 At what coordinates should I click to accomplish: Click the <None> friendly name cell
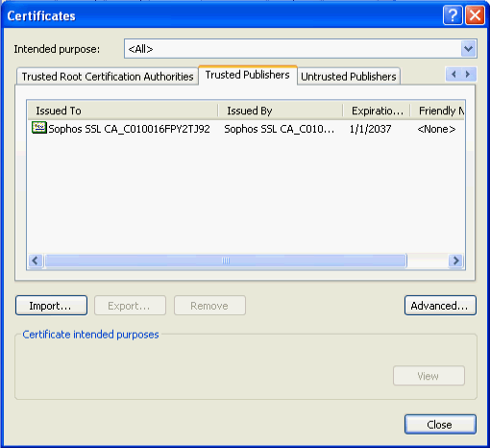pyautogui.click(x=436, y=129)
